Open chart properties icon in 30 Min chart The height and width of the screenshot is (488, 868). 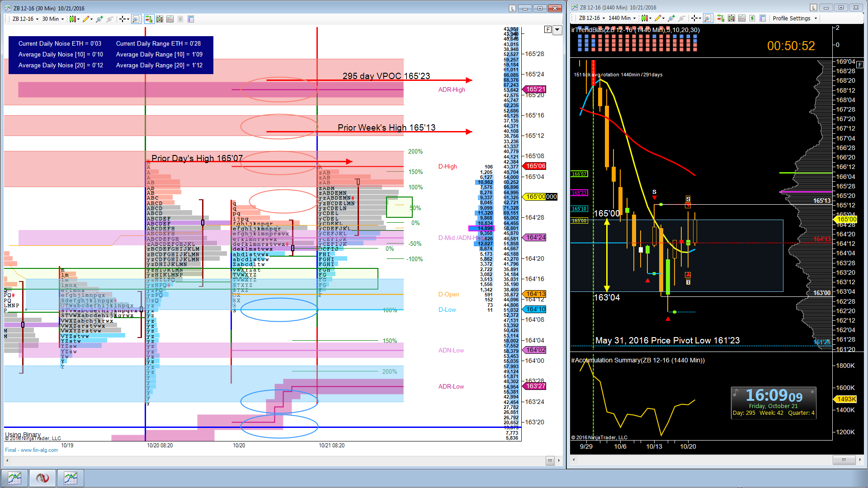point(191,19)
